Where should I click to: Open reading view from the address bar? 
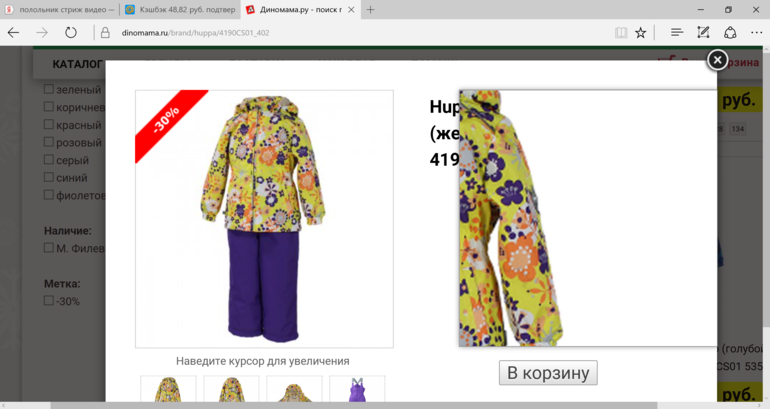621,32
